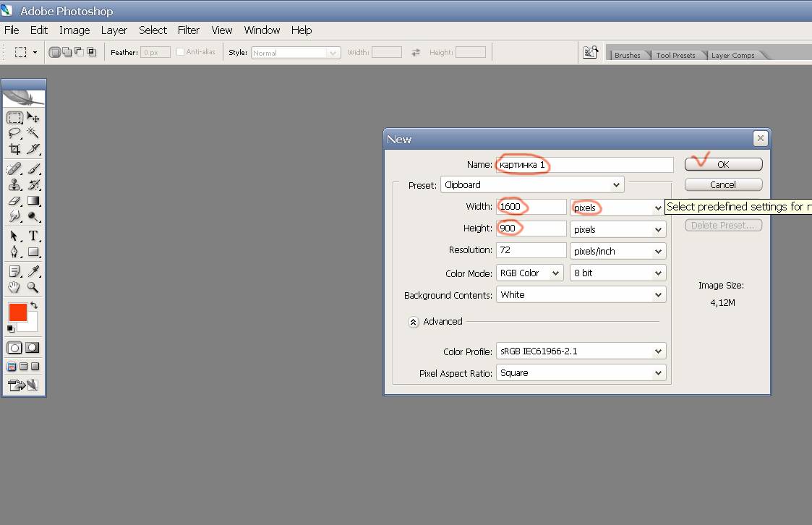The height and width of the screenshot is (525, 812).
Task: Select the Move tool
Action: (x=33, y=118)
